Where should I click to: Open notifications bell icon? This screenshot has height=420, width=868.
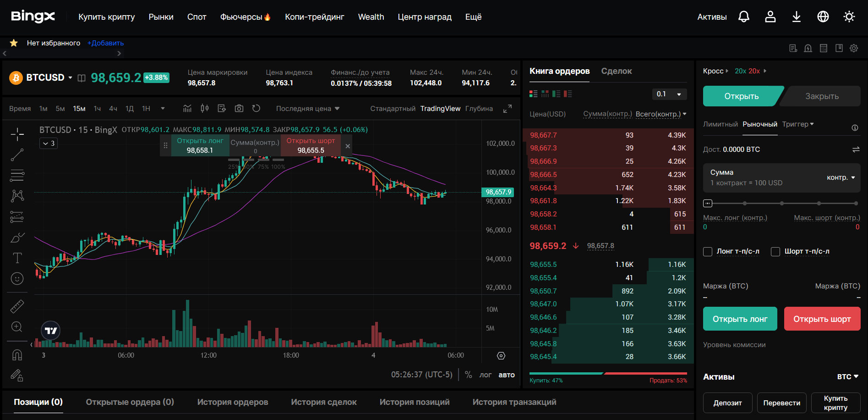click(x=744, y=17)
